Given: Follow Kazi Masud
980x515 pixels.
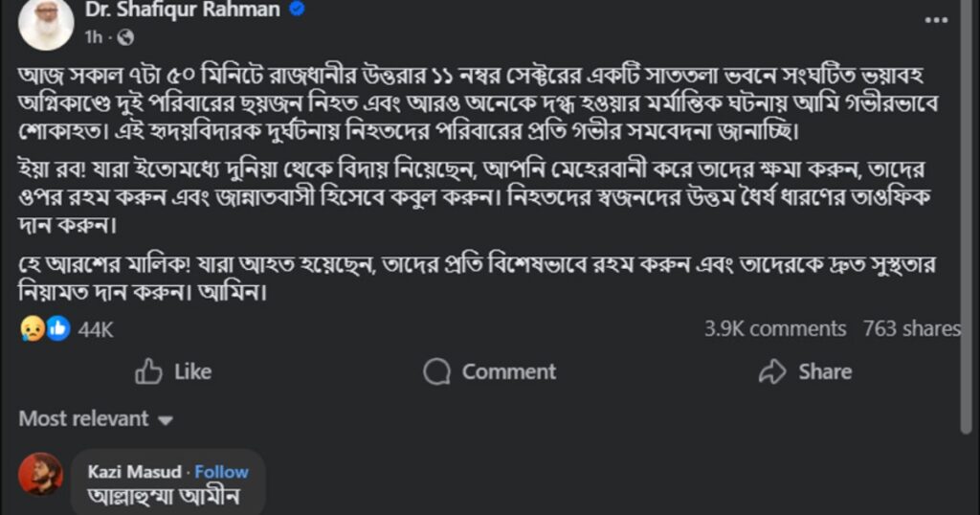Looking at the screenshot, I should click(222, 472).
